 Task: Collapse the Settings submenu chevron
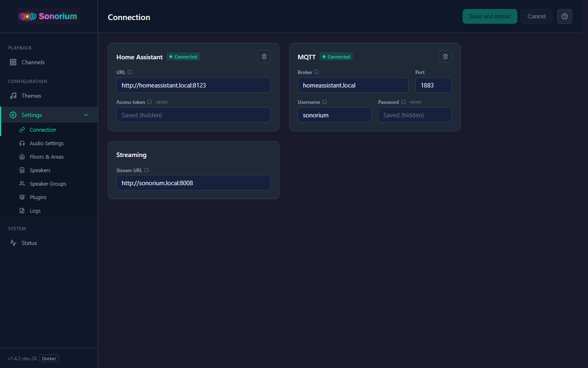point(86,115)
